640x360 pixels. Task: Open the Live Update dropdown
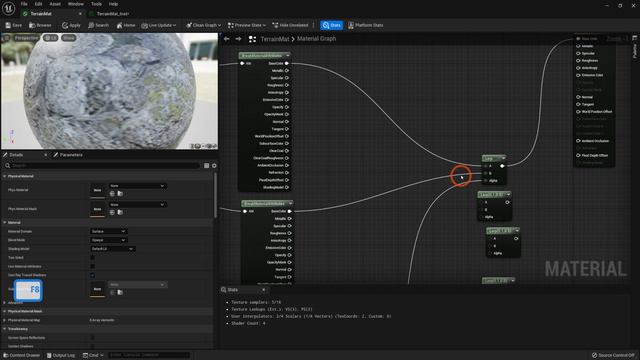point(159,25)
